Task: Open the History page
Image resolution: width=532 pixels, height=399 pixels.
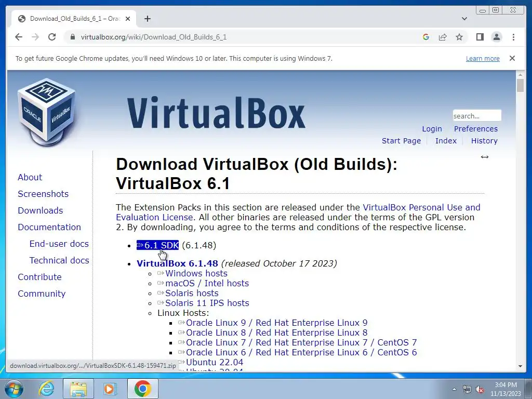Action: [484, 141]
